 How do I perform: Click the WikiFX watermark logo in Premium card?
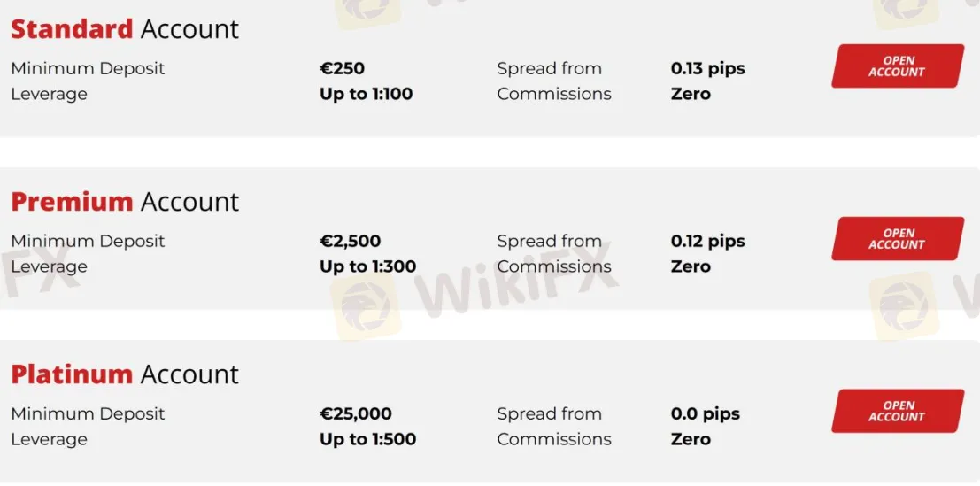(x=474, y=290)
